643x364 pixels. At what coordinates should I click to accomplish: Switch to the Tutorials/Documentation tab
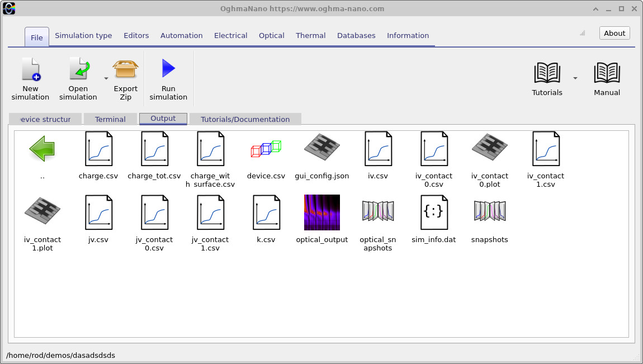pos(245,119)
